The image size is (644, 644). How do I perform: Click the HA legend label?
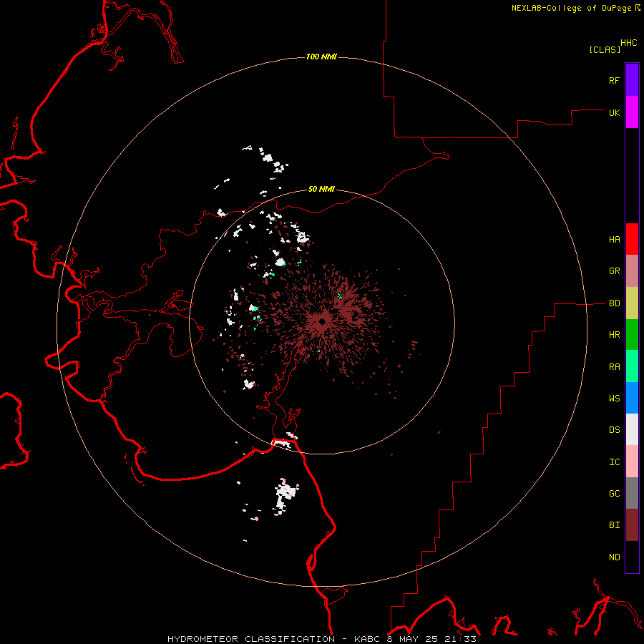(614, 240)
